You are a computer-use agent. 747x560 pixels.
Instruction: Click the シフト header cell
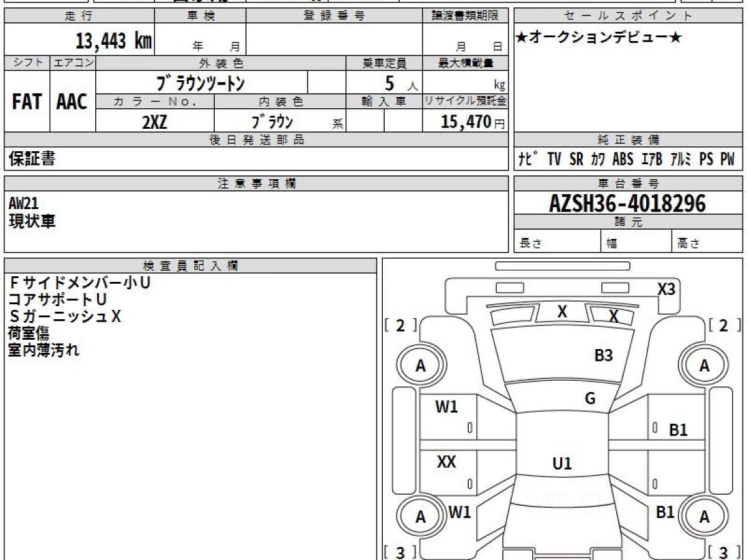click(27, 63)
